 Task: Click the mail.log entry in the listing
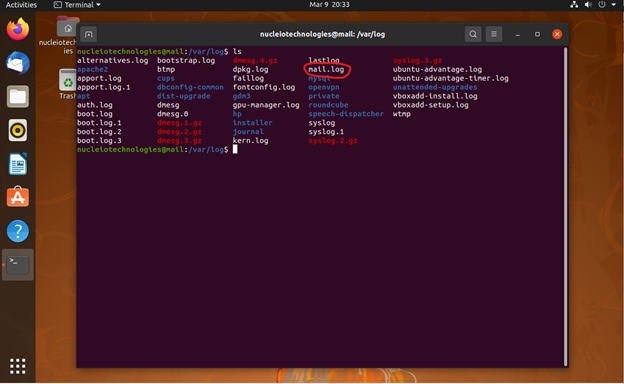326,70
